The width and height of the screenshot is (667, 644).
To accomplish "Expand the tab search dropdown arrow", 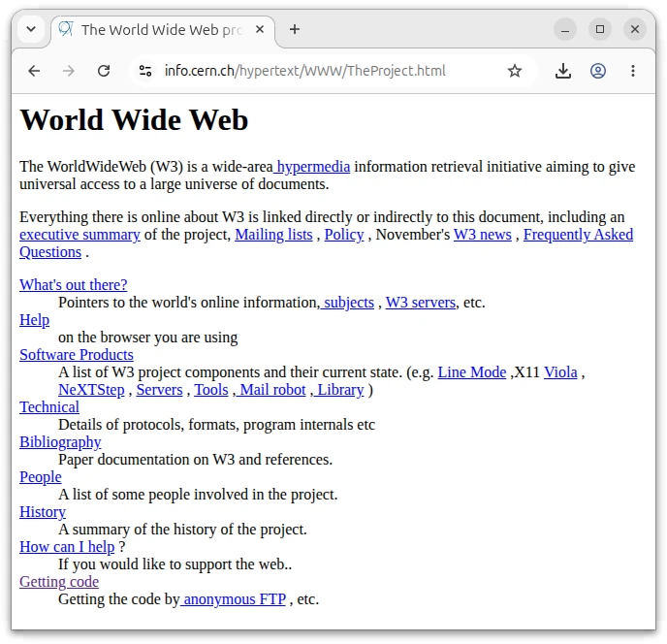I will (x=31, y=29).
